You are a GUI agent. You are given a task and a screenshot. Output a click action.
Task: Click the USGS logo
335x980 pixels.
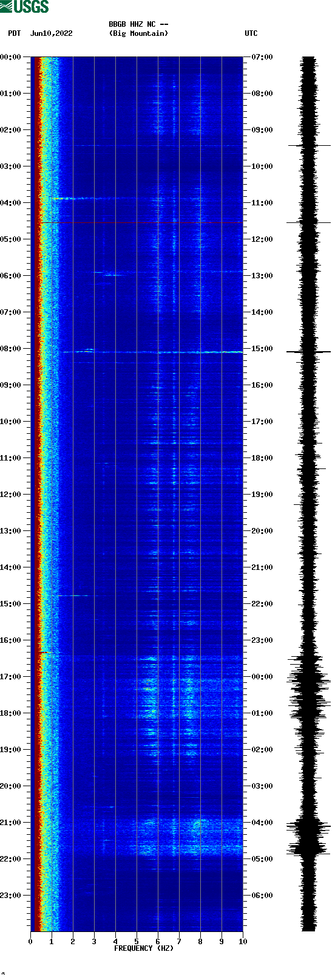24,7
